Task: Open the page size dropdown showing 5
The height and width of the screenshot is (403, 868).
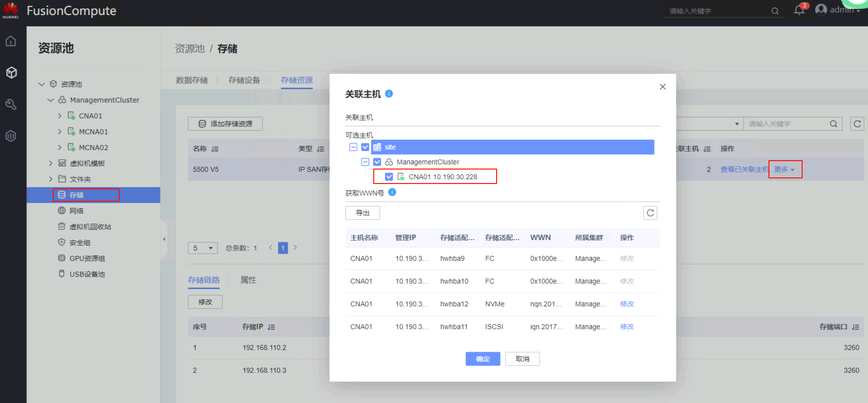Action: coord(203,248)
